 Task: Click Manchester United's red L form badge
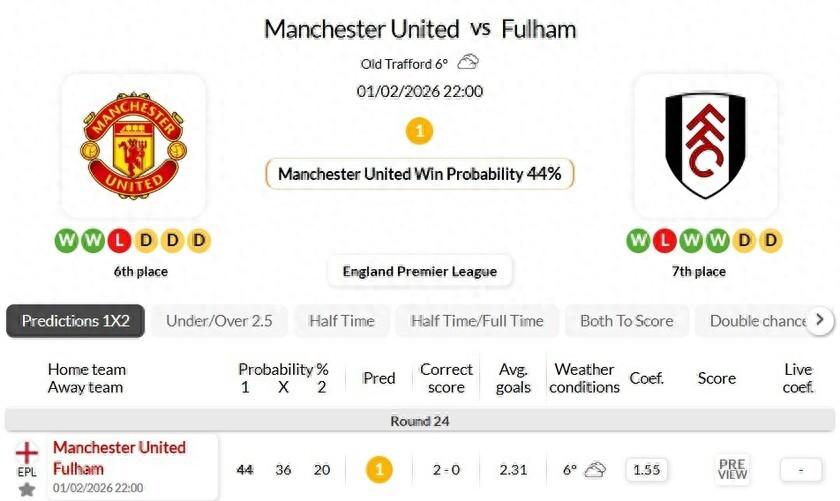tap(120, 241)
